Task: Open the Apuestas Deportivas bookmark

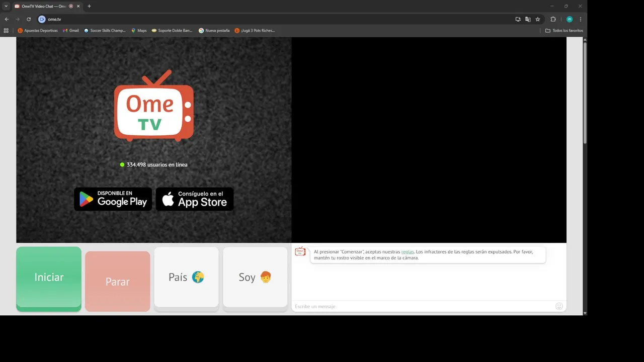Action: click(38, 31)
